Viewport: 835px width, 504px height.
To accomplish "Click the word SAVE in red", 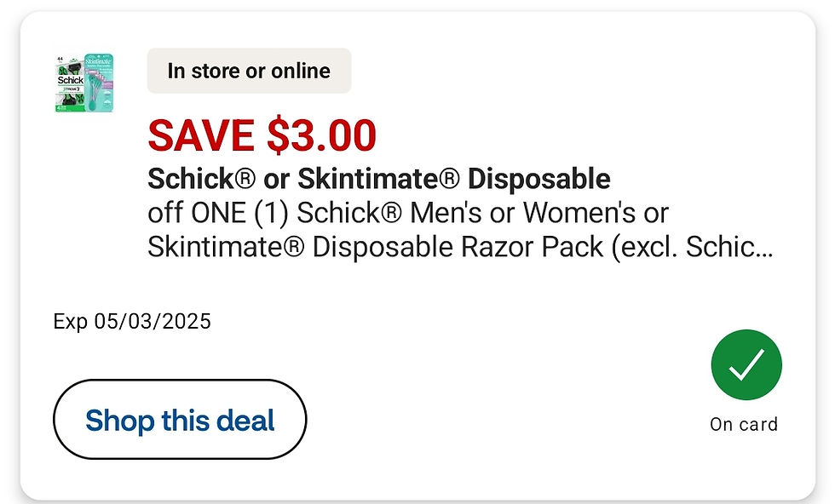I will click(x=201, y=135).
